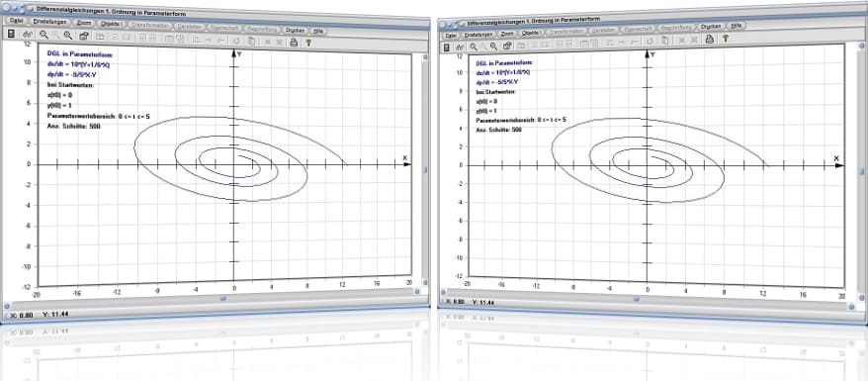868x381 pixels.
Task: Click the copy pages icon in left window toolbar
Action: pos(251,41)
